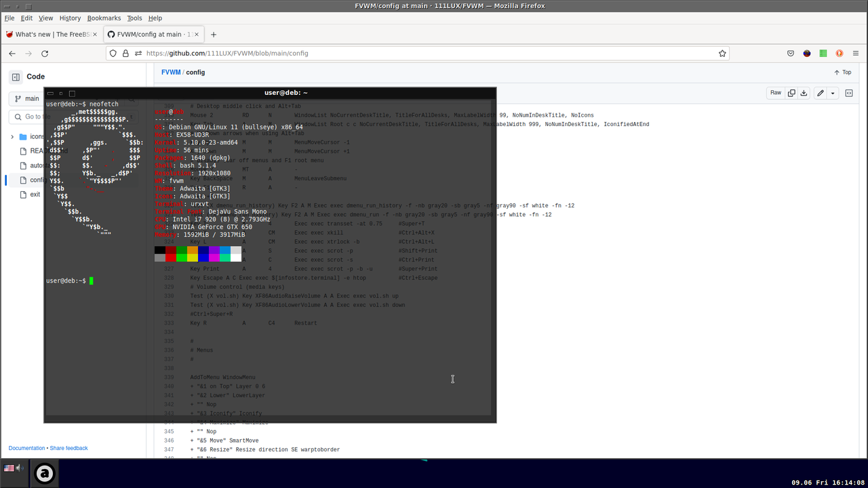Jump to Top of file
This screenshot has width=868, height=488.
(x=843, y=73)
